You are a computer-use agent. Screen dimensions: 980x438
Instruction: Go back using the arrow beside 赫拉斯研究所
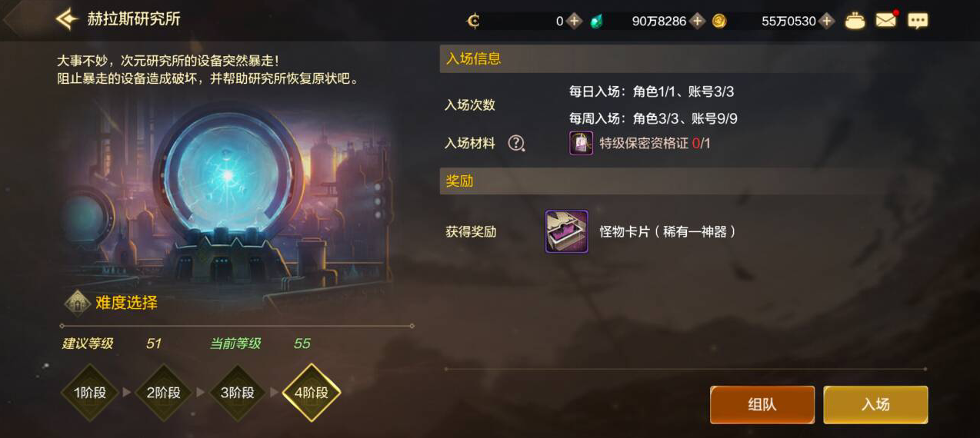(67, 19)
